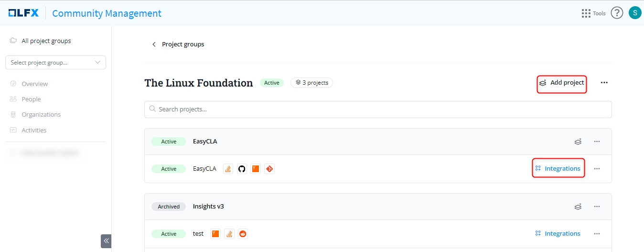The height and width of the screenshot is (252, 644).
Task: Click the GitHub icon in EasyCLA row
Action: pyautogui.click(x=242, y=169)
